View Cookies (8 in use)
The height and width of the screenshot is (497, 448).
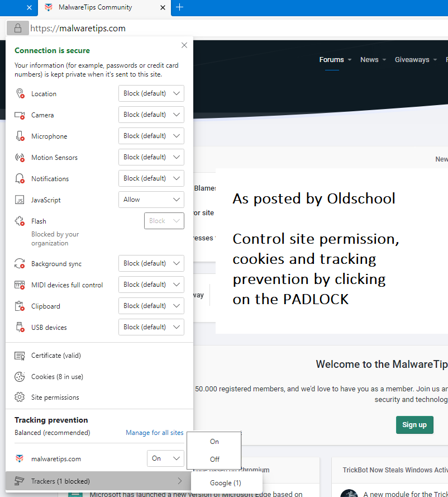[x=57, y=377]
